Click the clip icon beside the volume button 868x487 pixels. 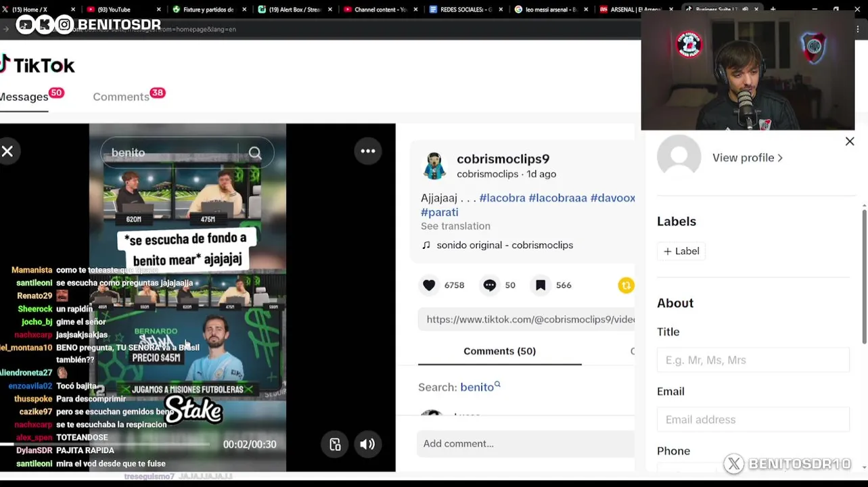[x=335, y=444]
